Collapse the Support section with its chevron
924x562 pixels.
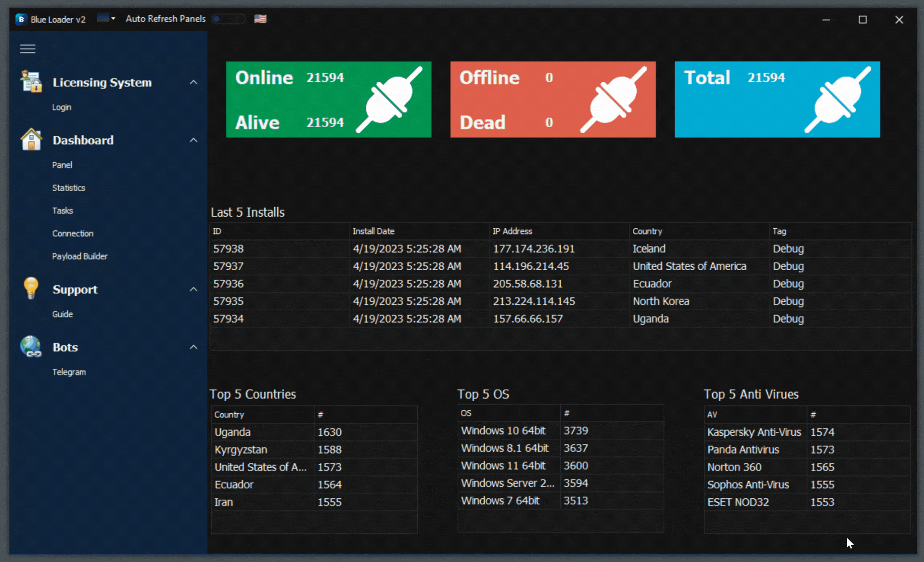[193, 289]
